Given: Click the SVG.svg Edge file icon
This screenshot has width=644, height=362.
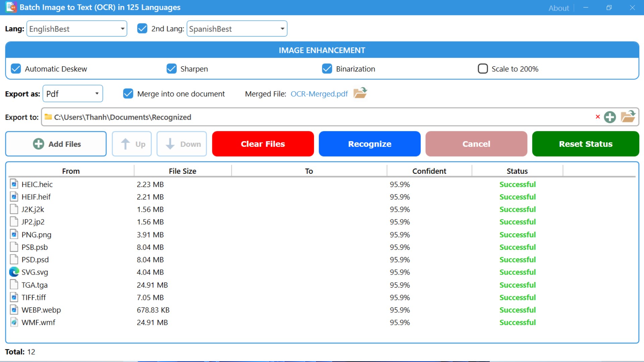Looking at the screenshot, I should pos(14,272).
